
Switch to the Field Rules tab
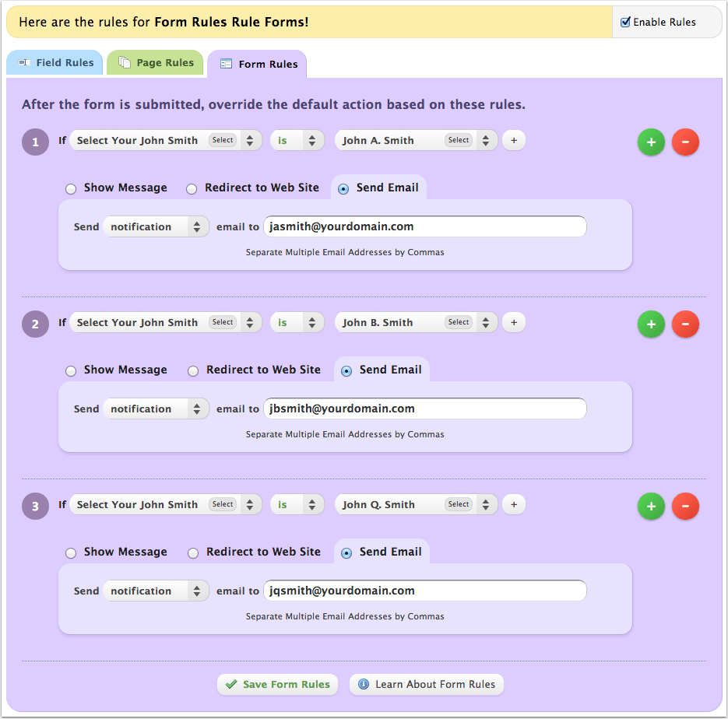[55, 62]
